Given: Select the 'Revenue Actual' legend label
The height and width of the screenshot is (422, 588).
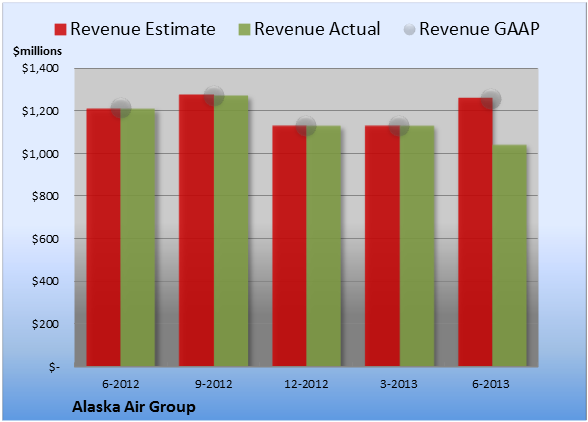Looking at the screenshot, I should point(317,29).
